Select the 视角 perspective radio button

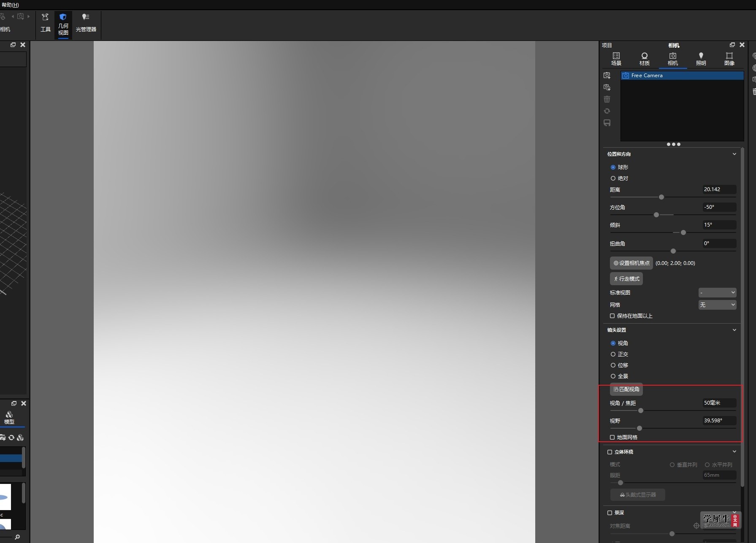pyautogui.click(x=613, y=343)
